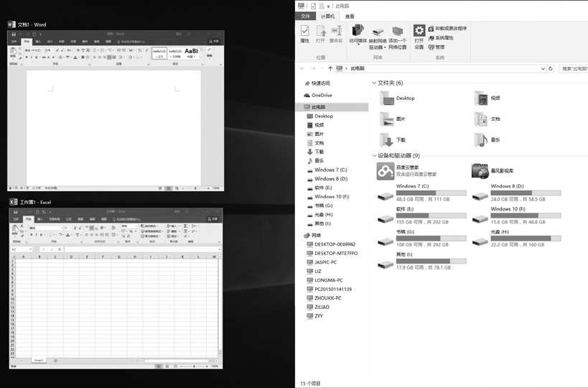Open the 文件 menu tab
This screenshot has width=588, height=388.
[x=305, y=16]
